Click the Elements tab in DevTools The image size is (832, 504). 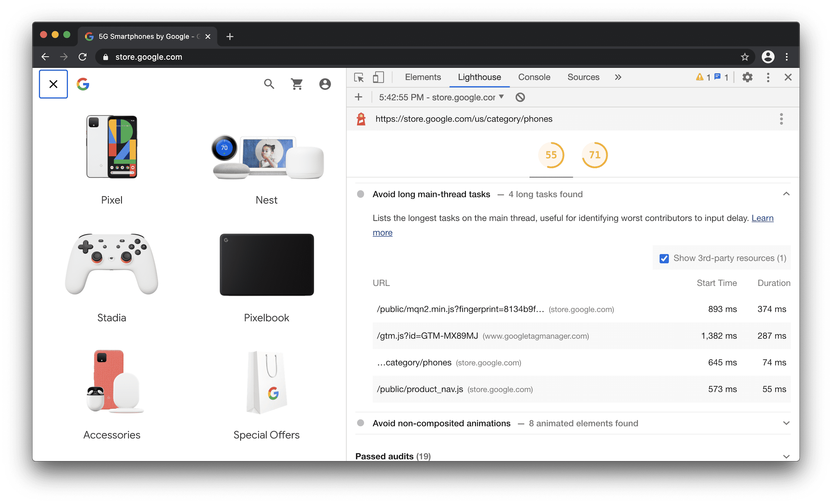(x=423, y=77)
